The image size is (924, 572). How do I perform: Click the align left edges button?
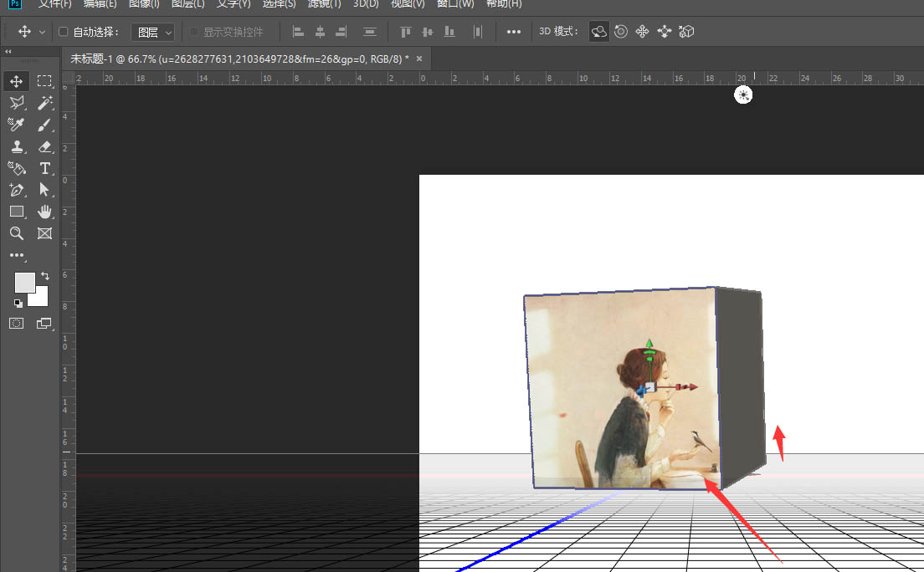click(x=298, y=31)
